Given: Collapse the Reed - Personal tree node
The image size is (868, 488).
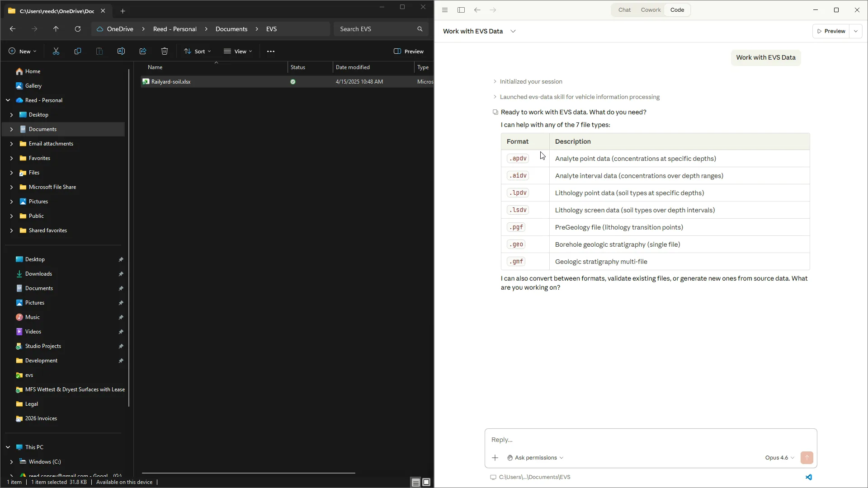Looking at the screenshot, I should (x=8, y=100).
